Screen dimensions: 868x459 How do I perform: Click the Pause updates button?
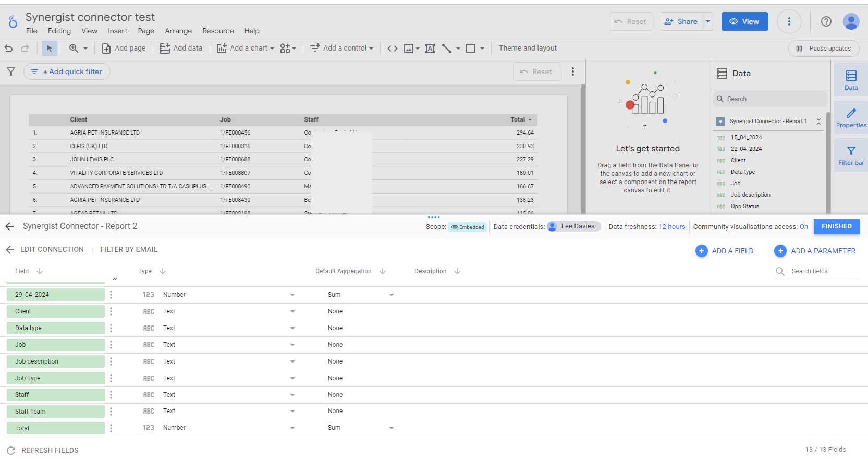(824, 49)
